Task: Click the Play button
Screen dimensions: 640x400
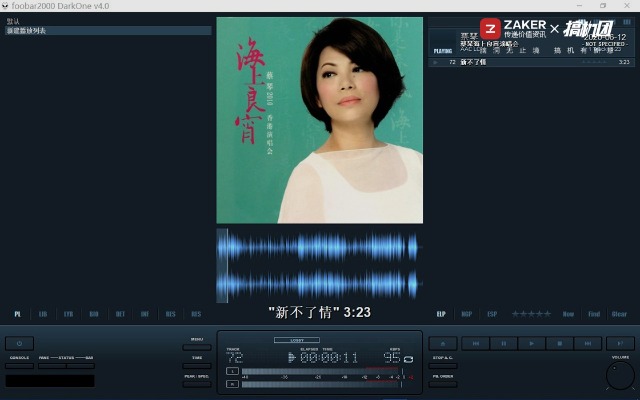Action: click(531, 343)
